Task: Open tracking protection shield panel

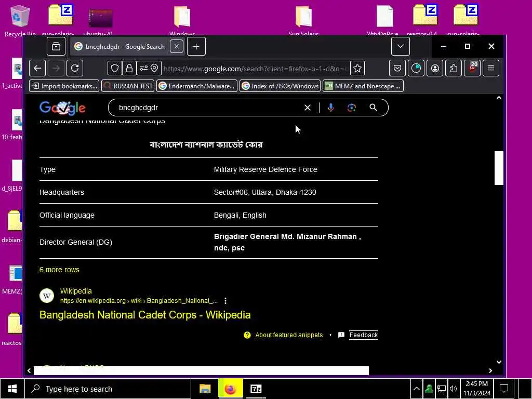Action: 115,69
